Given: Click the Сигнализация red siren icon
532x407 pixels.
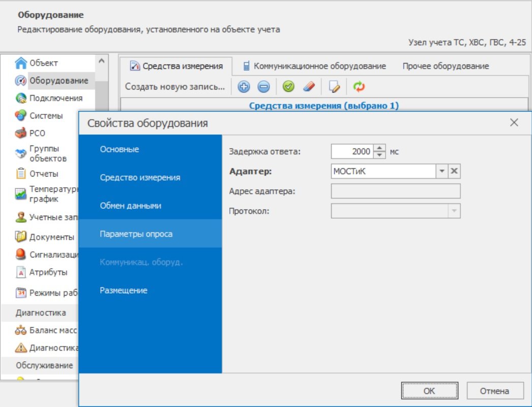Looking at the screenshot, I should [21, 254].
